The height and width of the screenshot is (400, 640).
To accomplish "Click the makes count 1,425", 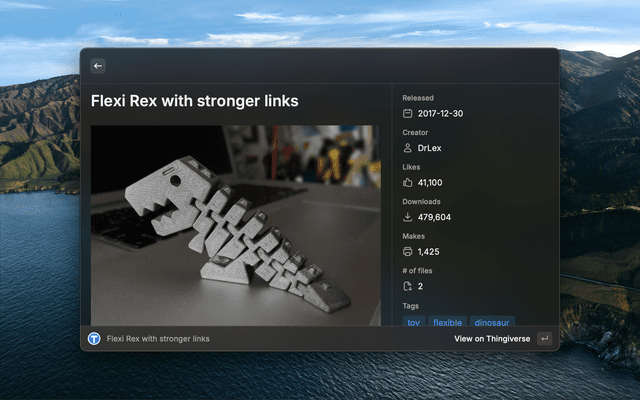I will point(428,252).
